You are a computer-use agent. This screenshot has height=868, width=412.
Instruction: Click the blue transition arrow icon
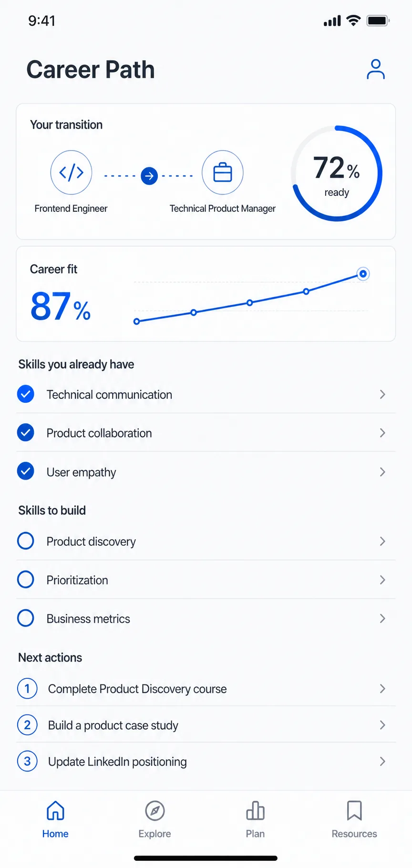tap(149, 176)
